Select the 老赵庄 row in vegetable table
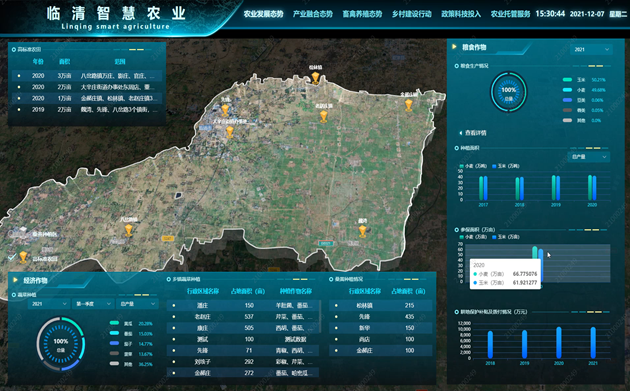 click(243, 317)
